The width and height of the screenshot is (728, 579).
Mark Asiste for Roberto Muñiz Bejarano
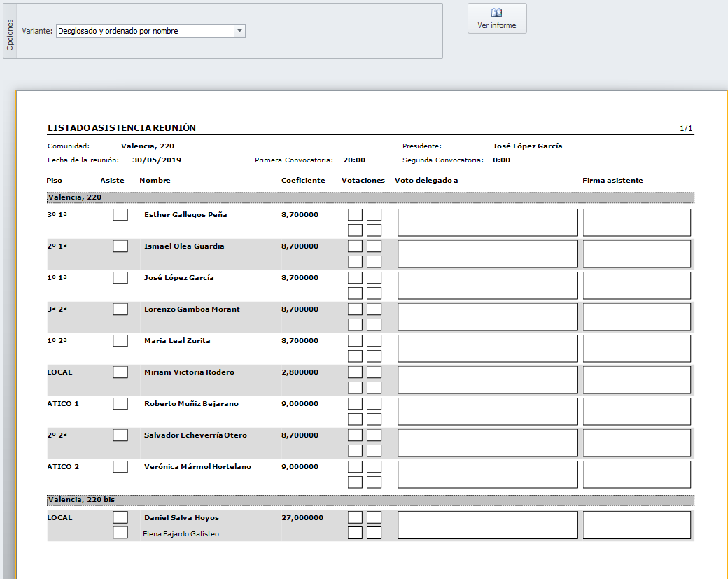[x=120, y=403]
